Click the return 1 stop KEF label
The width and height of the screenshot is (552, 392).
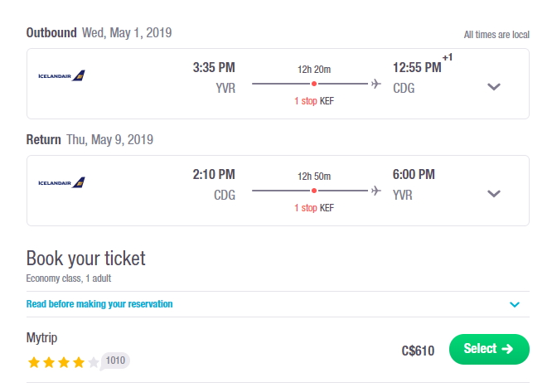[x=314, y=208]
